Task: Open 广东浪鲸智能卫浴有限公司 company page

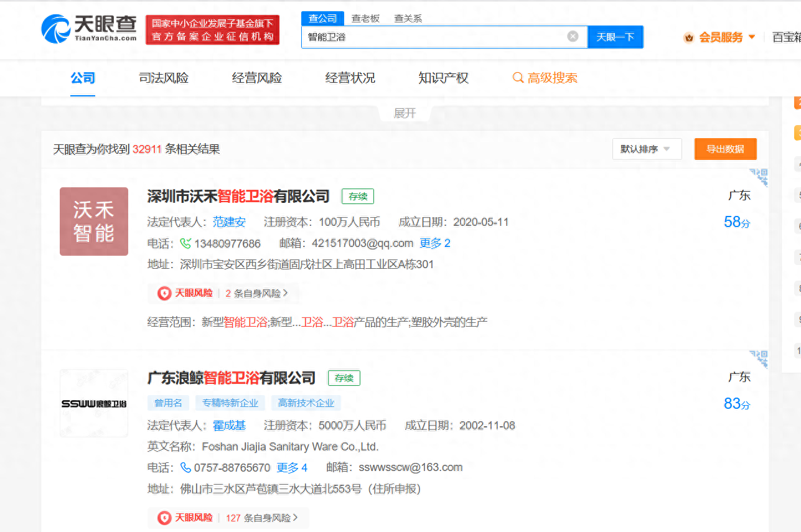Action: coord(232,378)
